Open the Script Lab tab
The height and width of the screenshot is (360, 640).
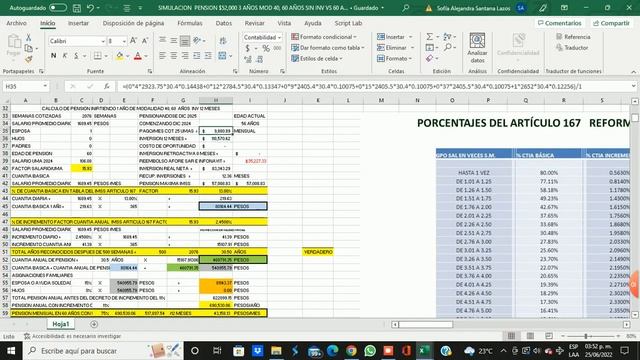pyautogui.click(x=348, y=23)
